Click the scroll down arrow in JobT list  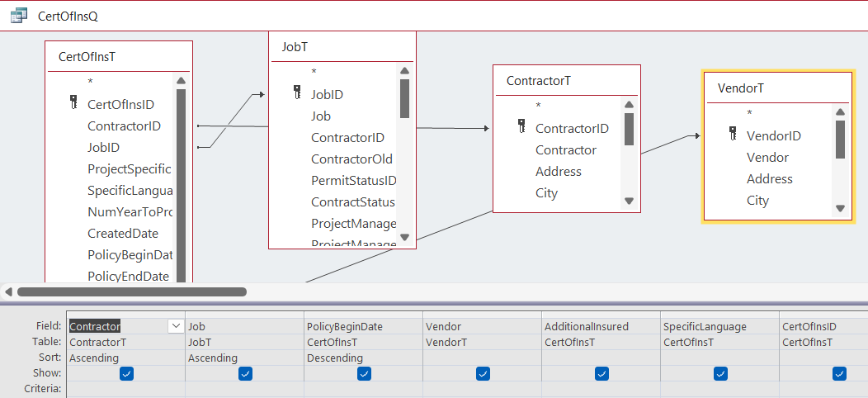click(x=404, y=237)
